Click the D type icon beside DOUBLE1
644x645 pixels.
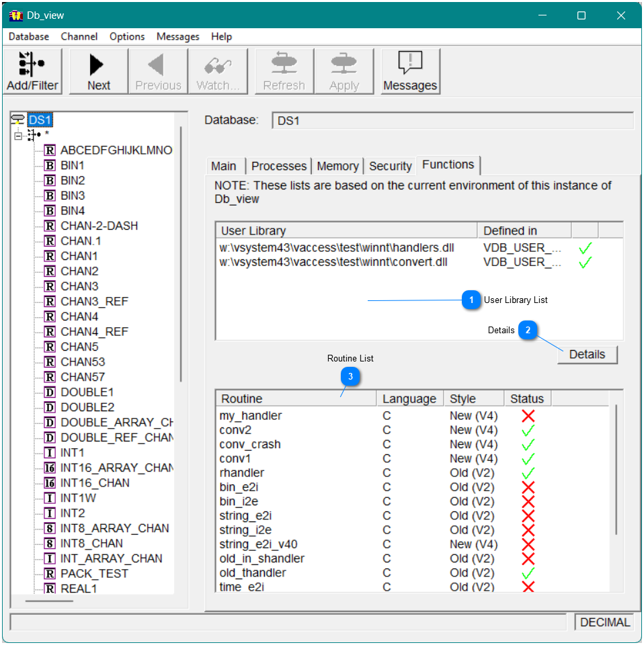tap(50, 392)
